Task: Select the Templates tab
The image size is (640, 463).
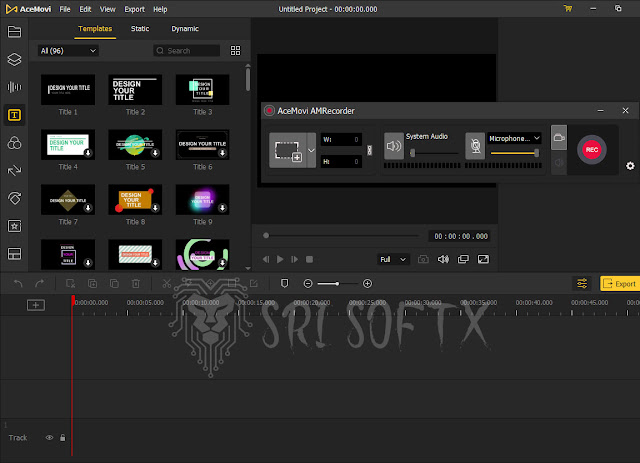Action: coord(95,29)
